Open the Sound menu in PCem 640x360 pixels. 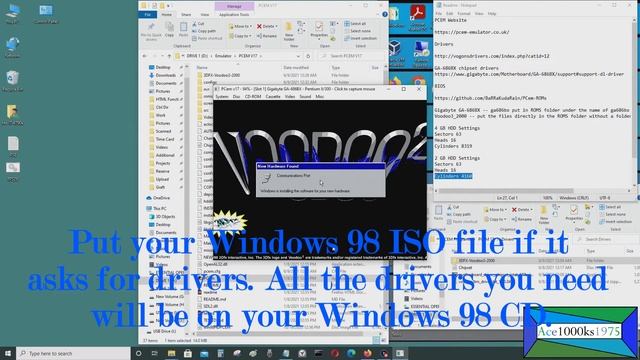click(x=305, y=97)
